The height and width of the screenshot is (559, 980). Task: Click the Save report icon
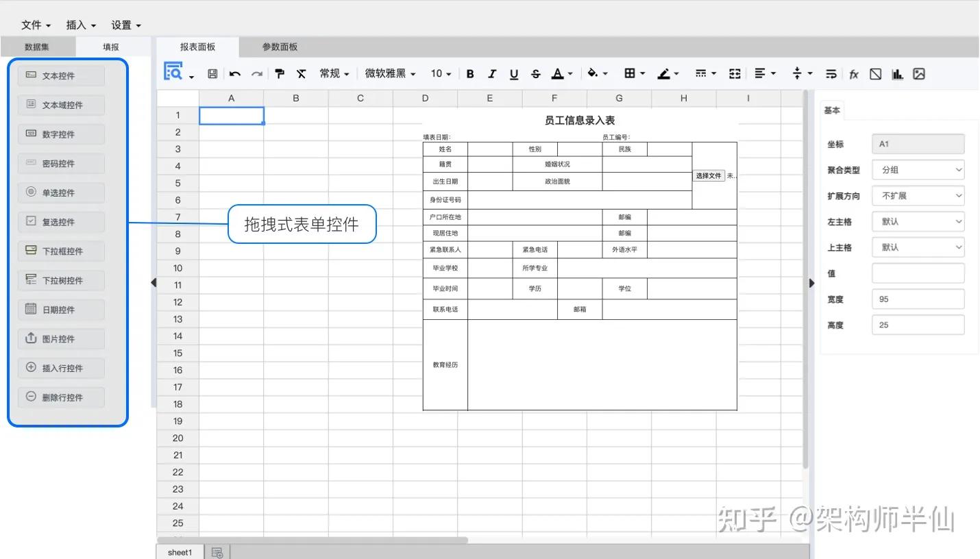(212, 73)
